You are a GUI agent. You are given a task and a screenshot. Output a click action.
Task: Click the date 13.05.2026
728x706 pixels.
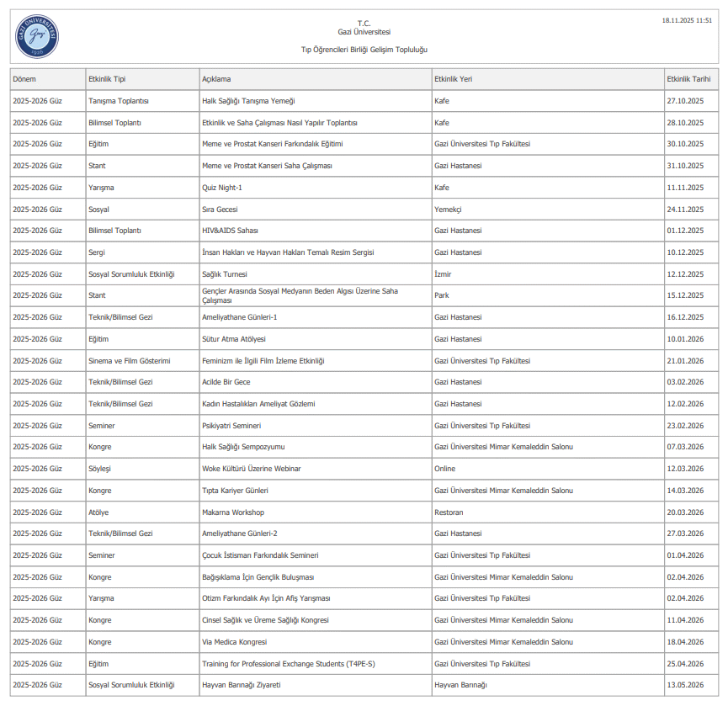pyautogui.click(x=684, y=685)
